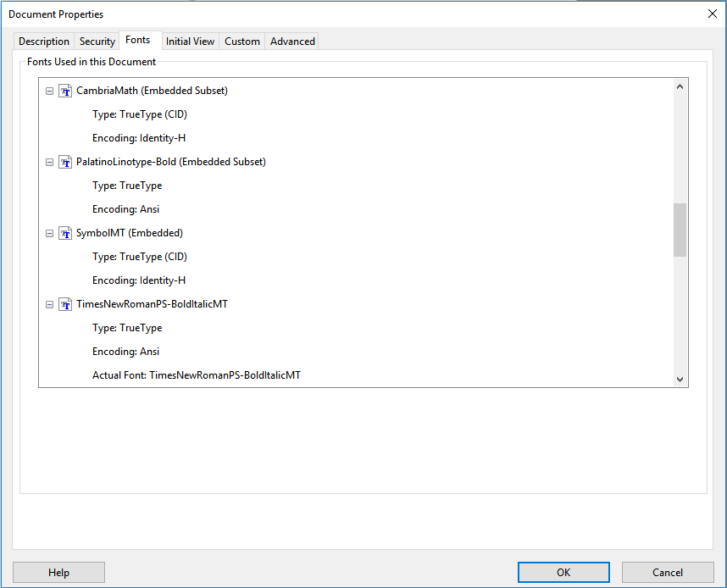Switch to the Initial View tab

[x=190, y=41]
